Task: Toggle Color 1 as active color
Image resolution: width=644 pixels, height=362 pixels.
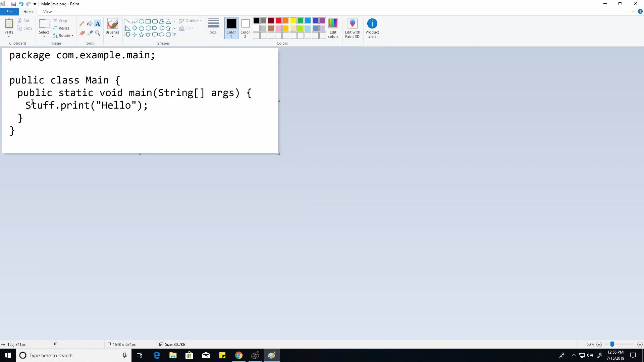Action: click(x=231, y=28)
